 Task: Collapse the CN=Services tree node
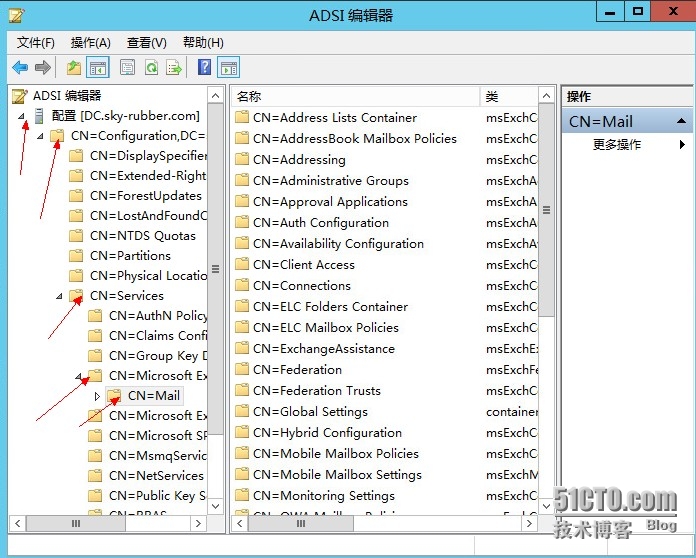coord(59,296)
